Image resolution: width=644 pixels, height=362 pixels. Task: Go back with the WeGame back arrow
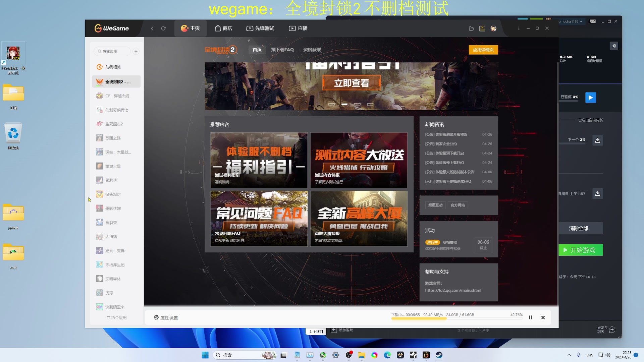152,28
